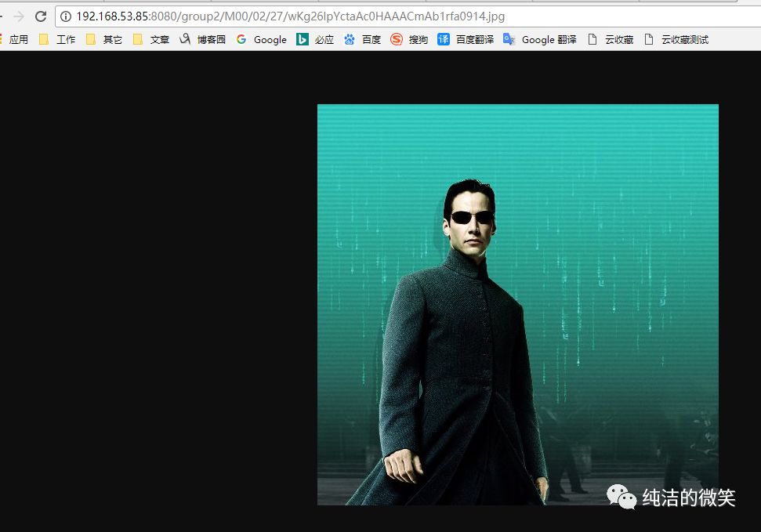The image size is (761, 532).
Task: Open the 百度翻译 bookmark icon
Action: (x=443, y=39)
